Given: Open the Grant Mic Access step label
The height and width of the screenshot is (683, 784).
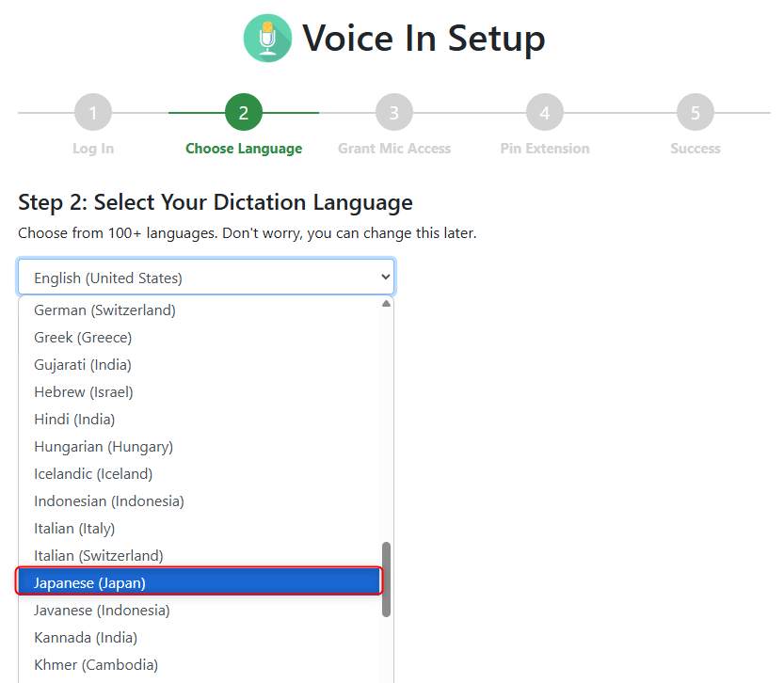Looking at the screenshot, I should pos(394,149).
